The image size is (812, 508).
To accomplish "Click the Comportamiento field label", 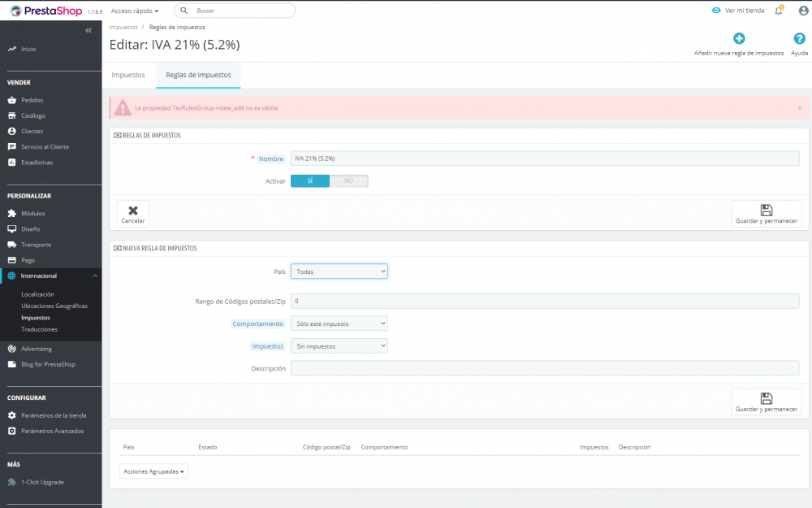I will pos(258,324).
